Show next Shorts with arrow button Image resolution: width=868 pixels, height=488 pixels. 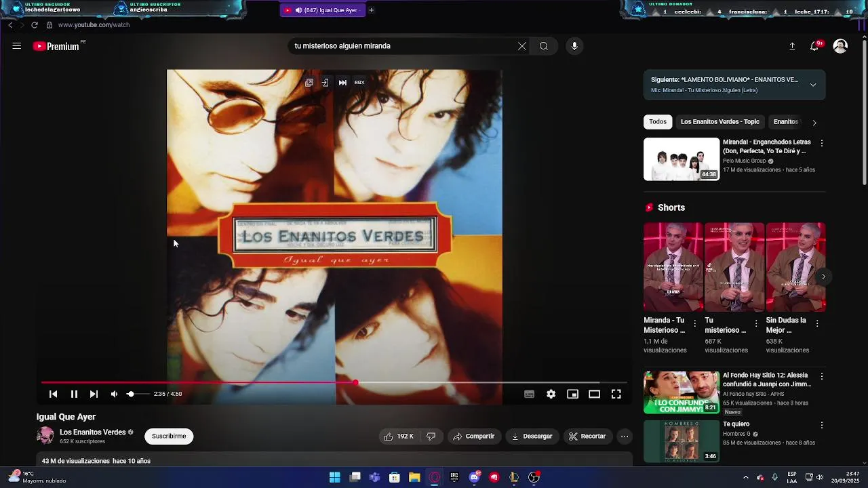tap(823, 277)
